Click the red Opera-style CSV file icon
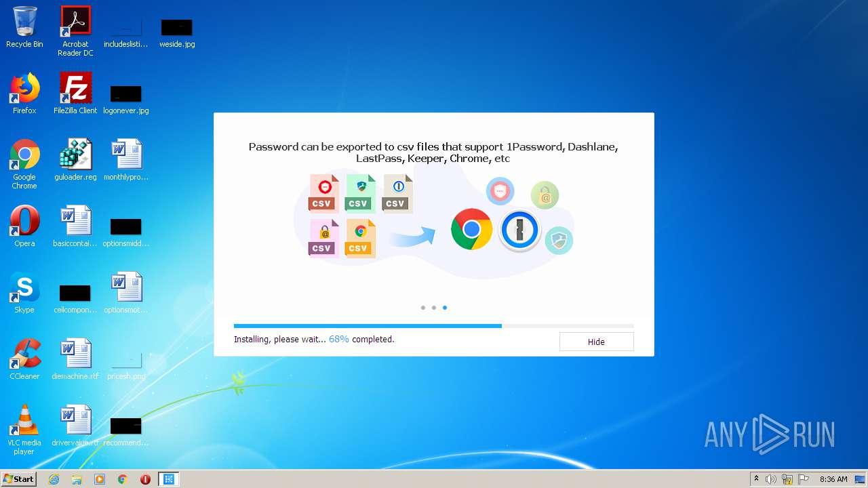 (x=324, y=193)
